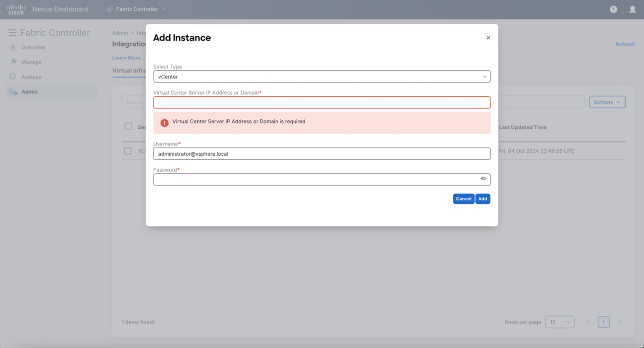Click the Admin breadcrumb link
The image size is (644, 348).
(x=120, y=33)
